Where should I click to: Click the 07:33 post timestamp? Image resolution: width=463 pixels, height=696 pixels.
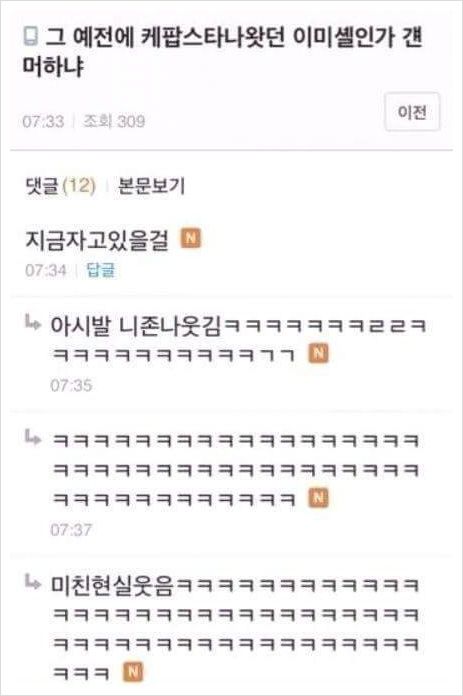[43, 121]
